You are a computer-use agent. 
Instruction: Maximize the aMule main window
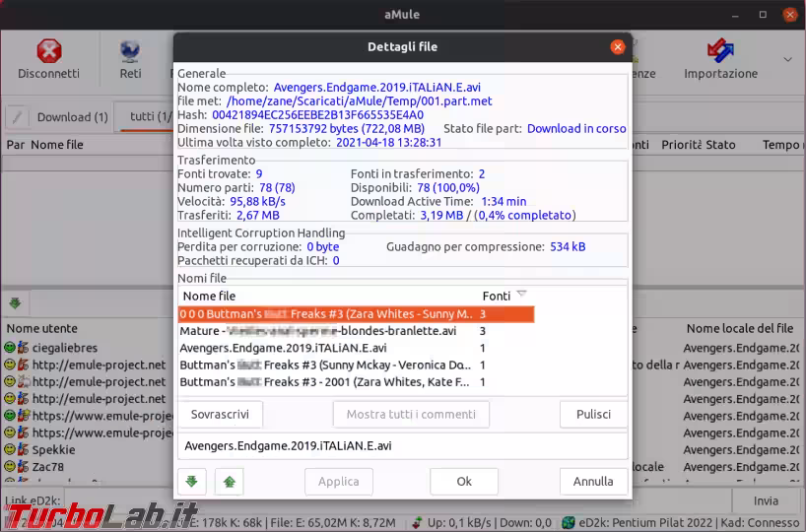763,15
